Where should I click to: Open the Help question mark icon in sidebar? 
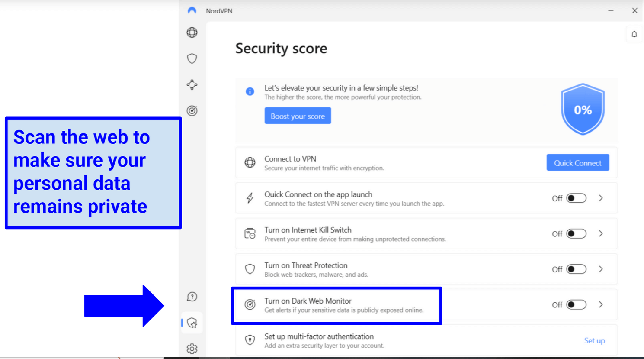pyautogui.click(x=192, y=297)
